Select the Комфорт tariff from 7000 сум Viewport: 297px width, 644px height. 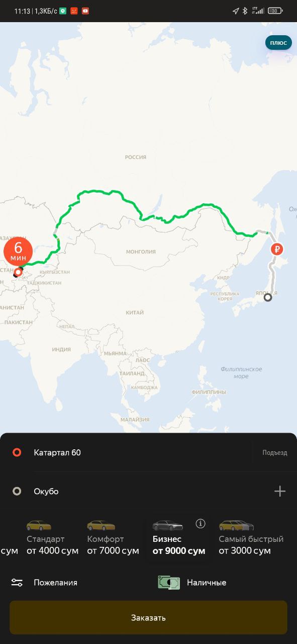[x=113, y=538]
